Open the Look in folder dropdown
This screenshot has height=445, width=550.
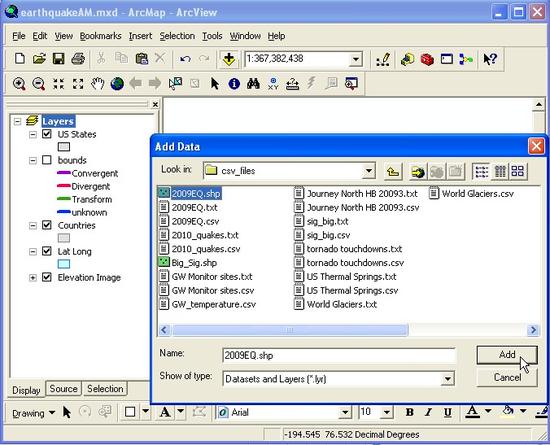[369, 171]
